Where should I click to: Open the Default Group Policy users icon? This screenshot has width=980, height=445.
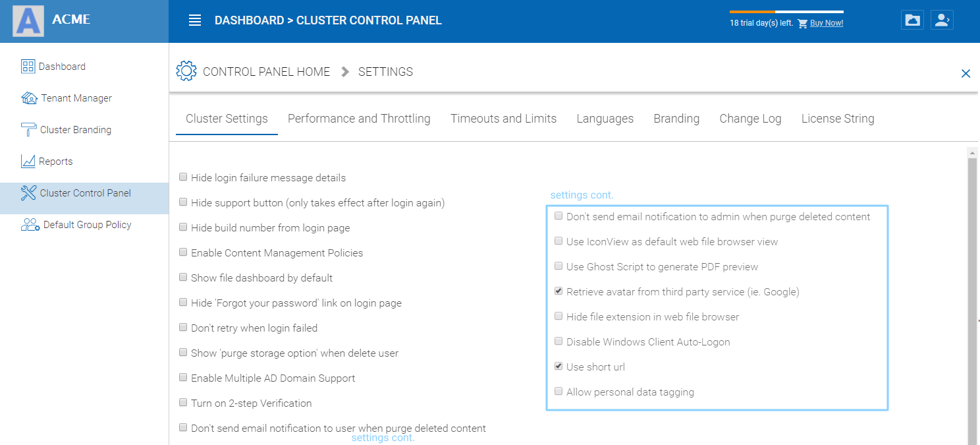[30, 224]
